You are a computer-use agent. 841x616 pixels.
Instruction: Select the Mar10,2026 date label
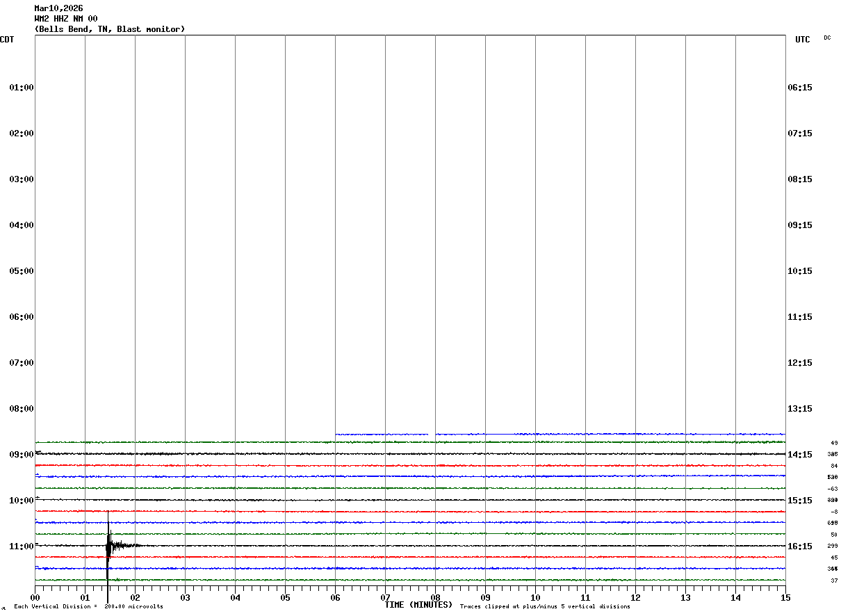(x=58, y=8)
